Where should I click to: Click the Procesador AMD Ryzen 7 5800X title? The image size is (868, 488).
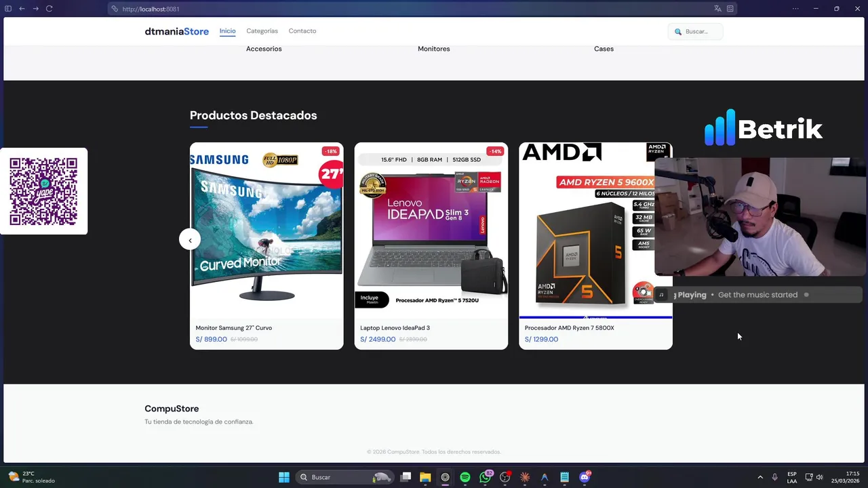[569, 328]
